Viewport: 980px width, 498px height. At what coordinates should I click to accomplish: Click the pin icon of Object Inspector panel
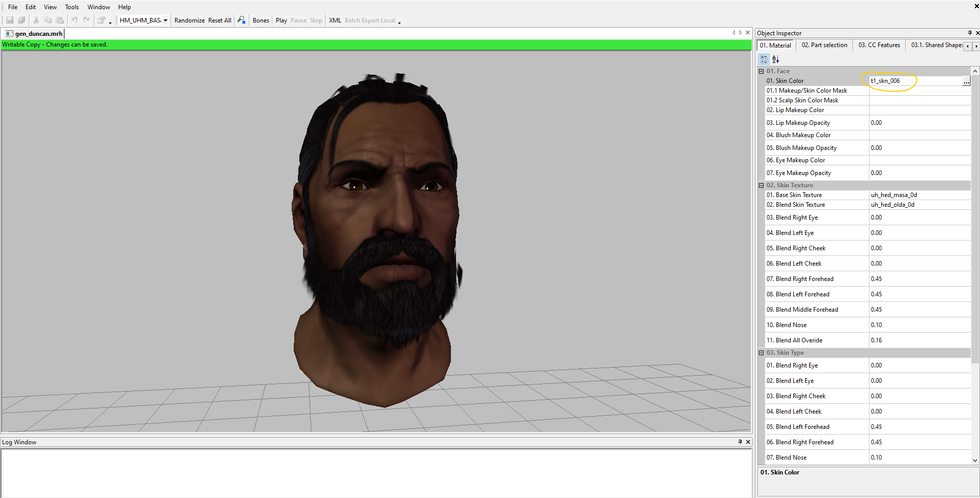(x=969, y=33)
